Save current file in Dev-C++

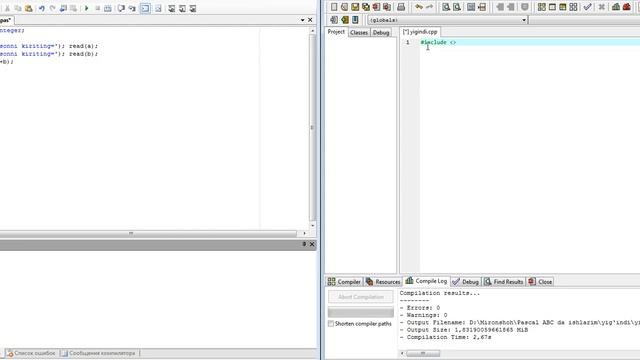355,7
